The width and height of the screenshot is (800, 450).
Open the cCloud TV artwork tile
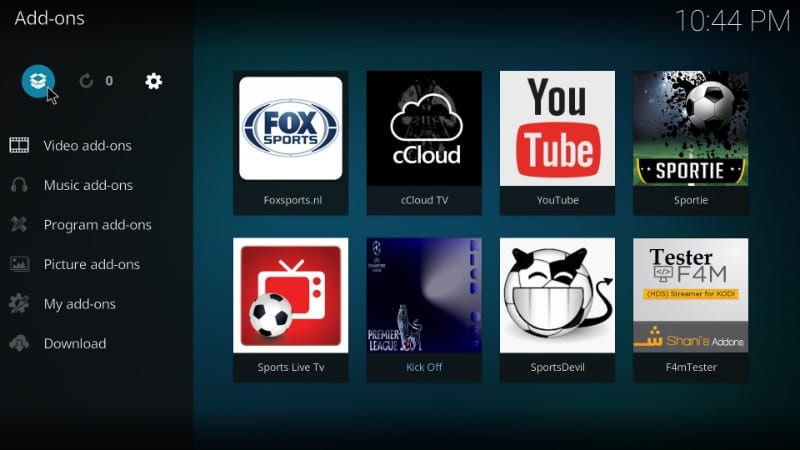click(424, 128)
